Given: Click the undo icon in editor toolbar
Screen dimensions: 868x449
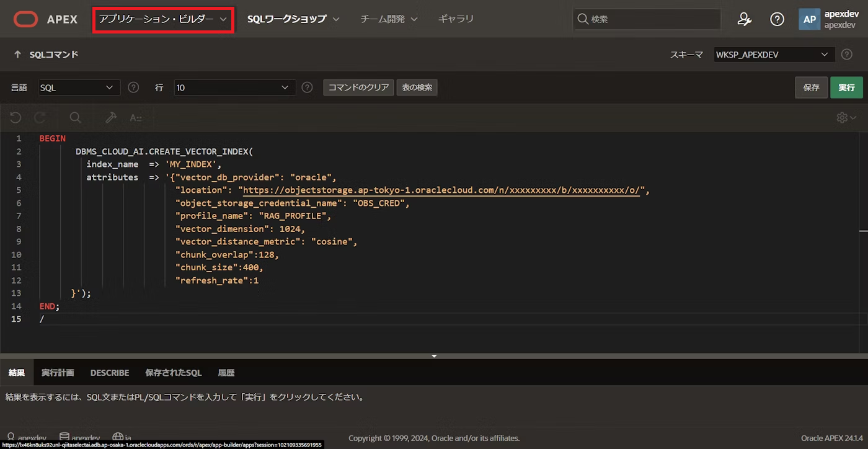Looking at the screenshot, I should coord(15,118).
